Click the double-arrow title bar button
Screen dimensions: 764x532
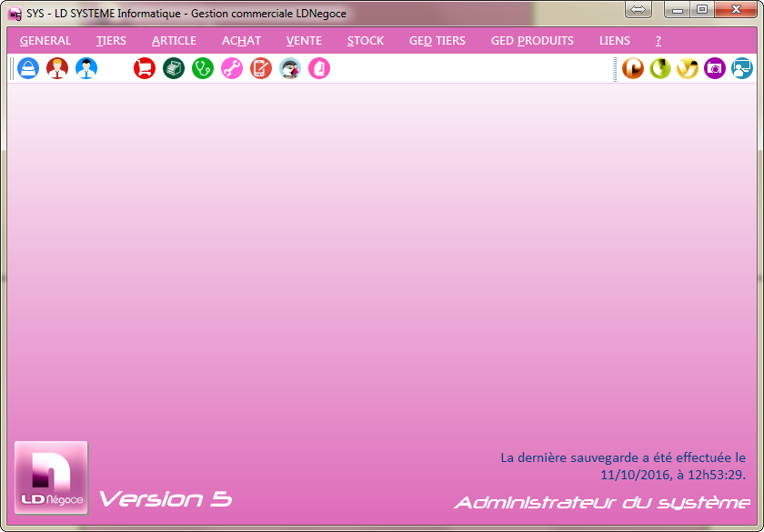pyautogui.click(x=638, y=10)
